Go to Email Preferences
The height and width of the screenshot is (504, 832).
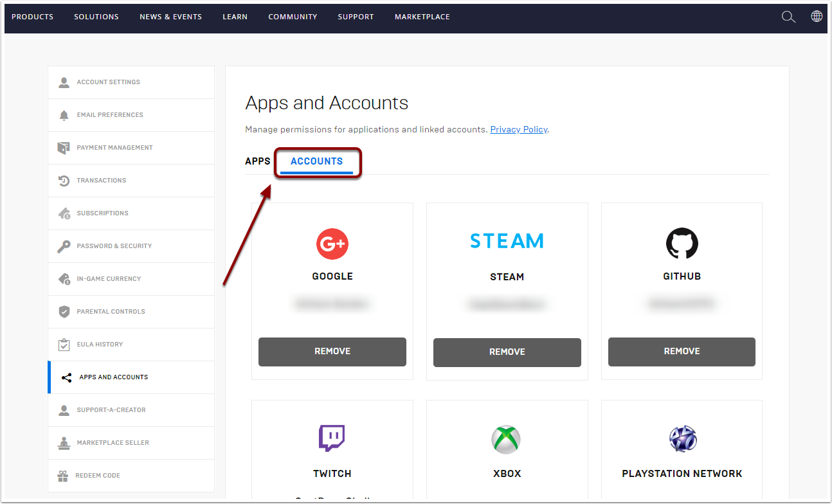131,115
